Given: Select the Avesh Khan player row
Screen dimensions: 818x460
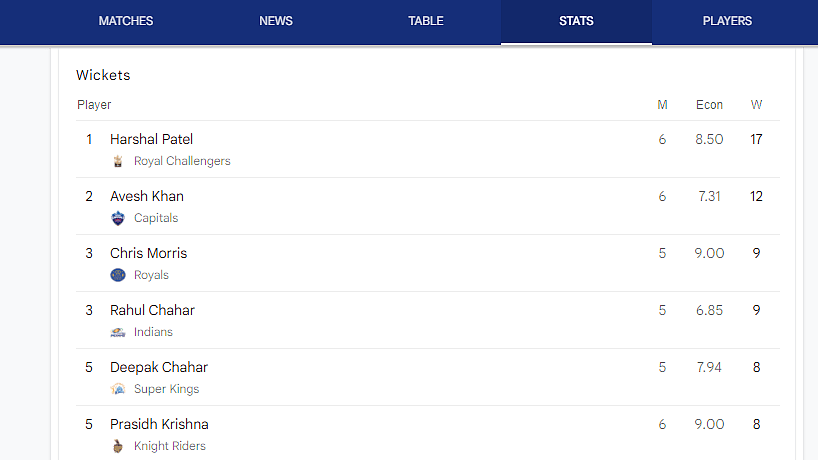Looking at the screenshot, I should point(428,207).
